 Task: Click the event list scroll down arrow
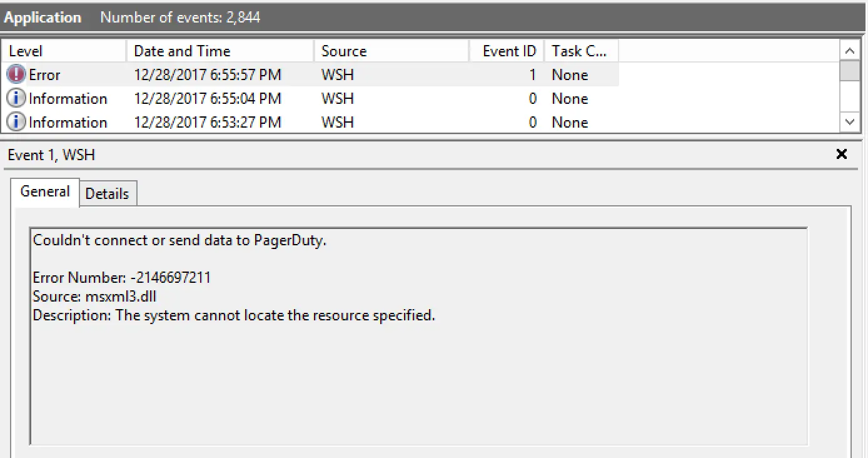(849, 122)
